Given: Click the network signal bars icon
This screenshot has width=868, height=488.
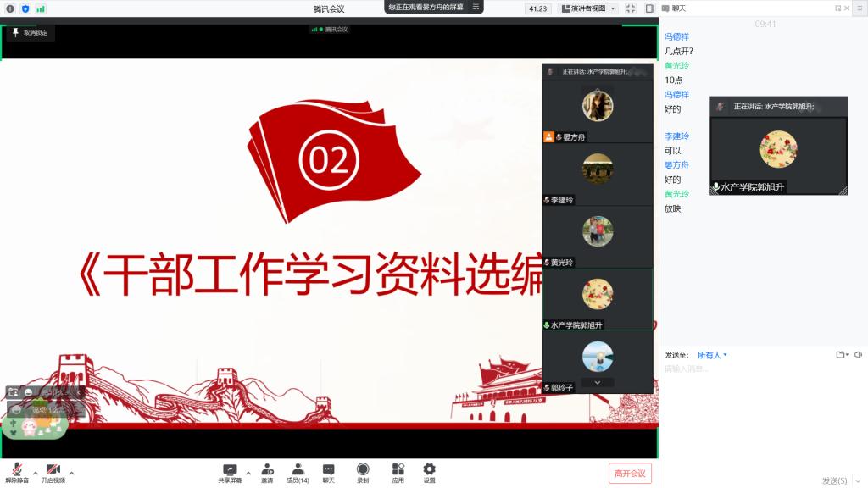Looking at the screenshot, I should click(41, 8).
